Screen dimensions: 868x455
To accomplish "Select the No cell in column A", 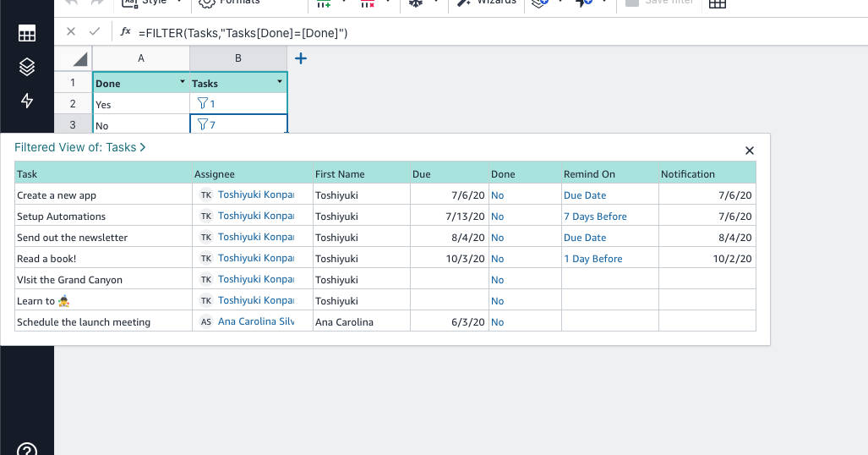I will point(141,125).
